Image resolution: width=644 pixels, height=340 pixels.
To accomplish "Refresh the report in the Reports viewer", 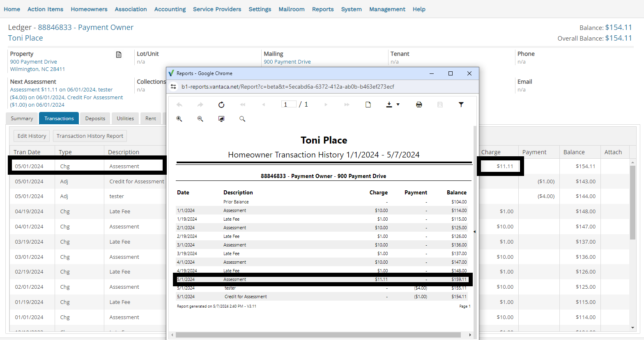I will tap(221, 105).
